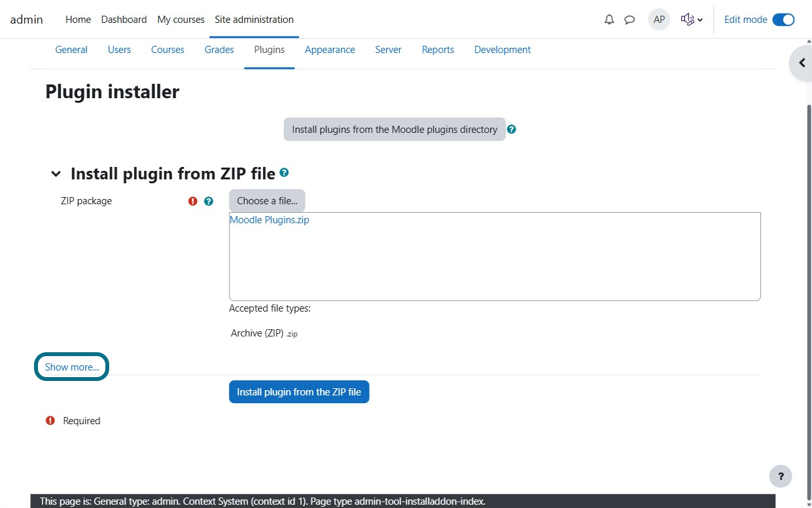Click the Plugin installer heading
The height and width of the screenshot is (508, 812).
point(112,92)
